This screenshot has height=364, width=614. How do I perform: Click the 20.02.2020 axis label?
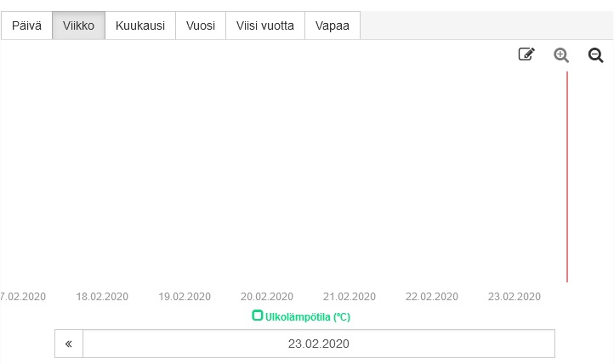(x=267, y=297)
